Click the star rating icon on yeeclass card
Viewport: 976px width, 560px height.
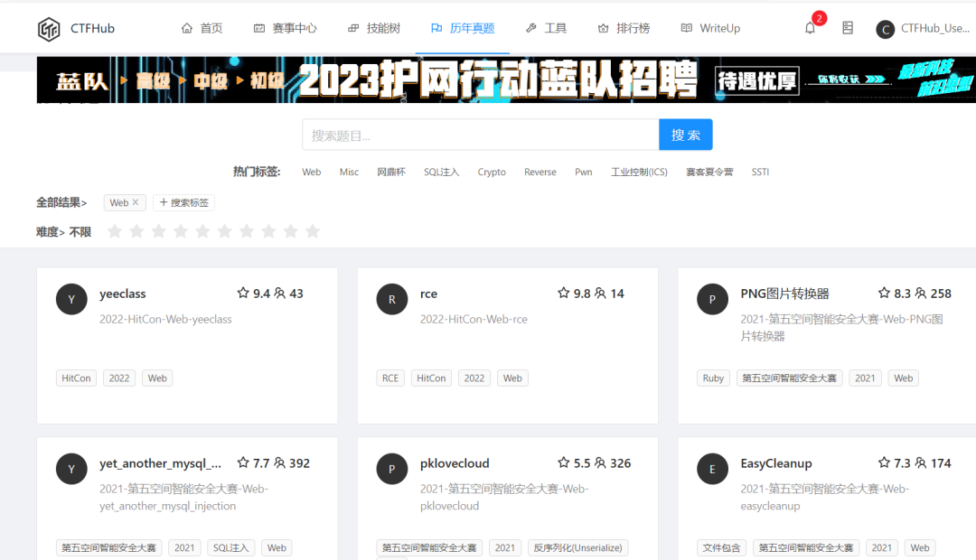click(243, 293)
